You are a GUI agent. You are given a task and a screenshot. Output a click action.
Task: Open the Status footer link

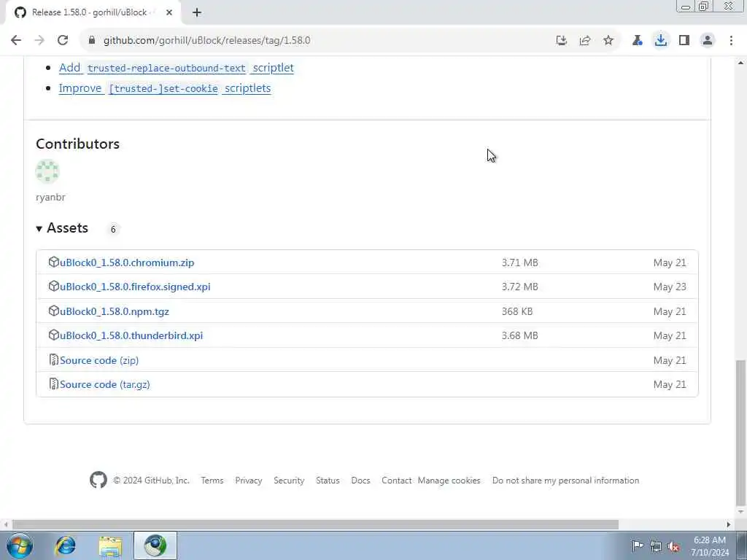tap(328, 481)
